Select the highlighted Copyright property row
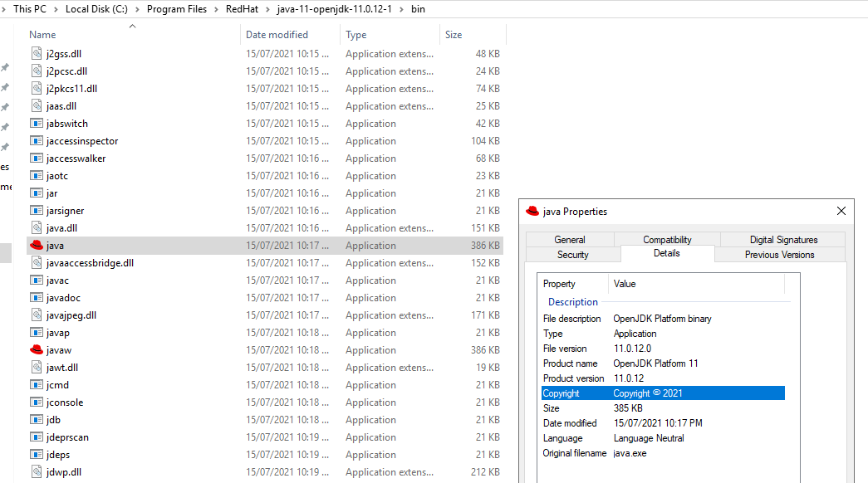This screenshot has height=483, width=868. tap(663, 393)
